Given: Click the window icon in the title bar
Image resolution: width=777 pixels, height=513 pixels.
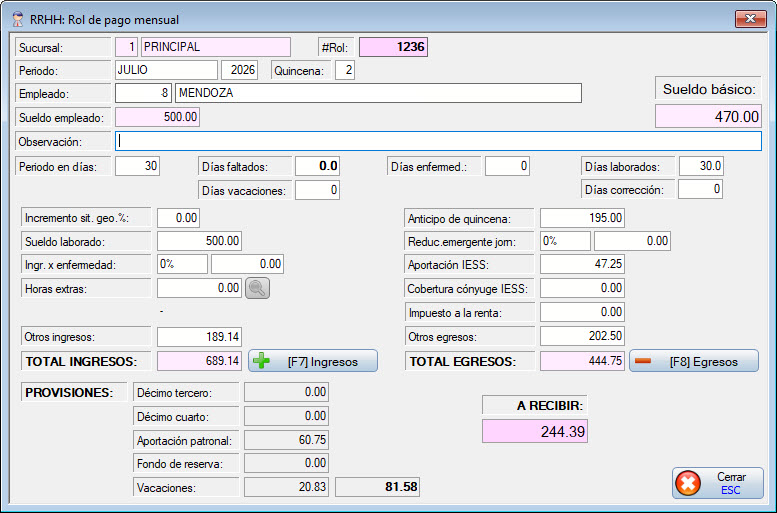Looking at the screenshot, I should coord(18,20).
